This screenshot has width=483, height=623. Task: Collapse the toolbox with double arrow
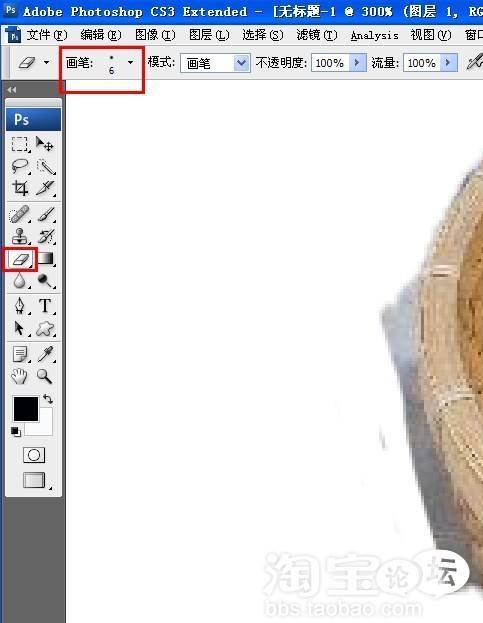(x=12, y=90)
